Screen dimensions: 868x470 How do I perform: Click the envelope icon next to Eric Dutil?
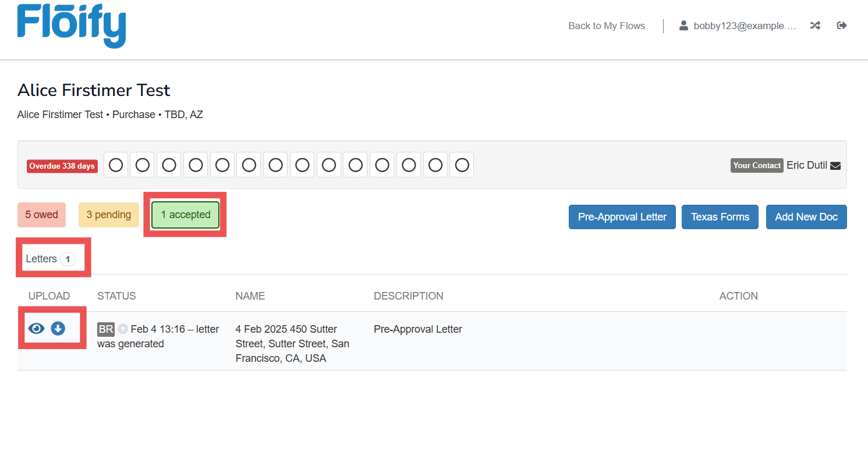click(x=835, y=166)
